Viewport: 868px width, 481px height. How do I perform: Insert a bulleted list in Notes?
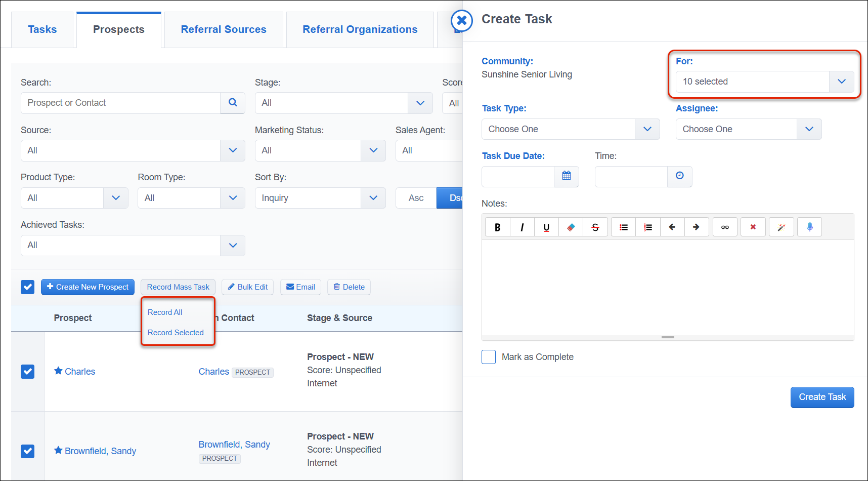coord(624,227)
